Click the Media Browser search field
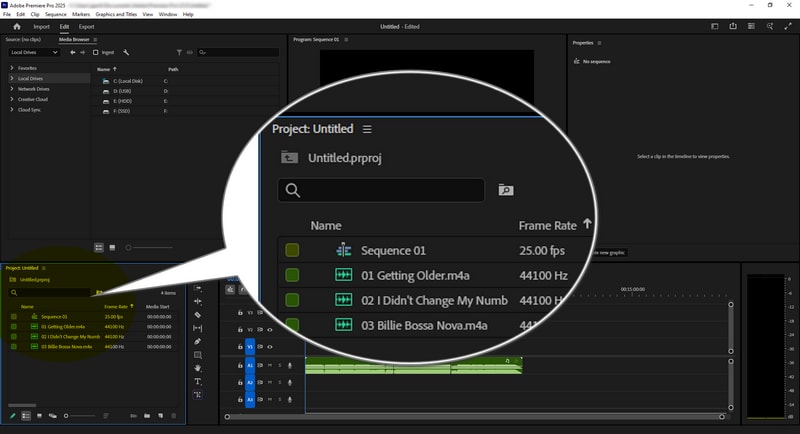 [x=238, y=53]
